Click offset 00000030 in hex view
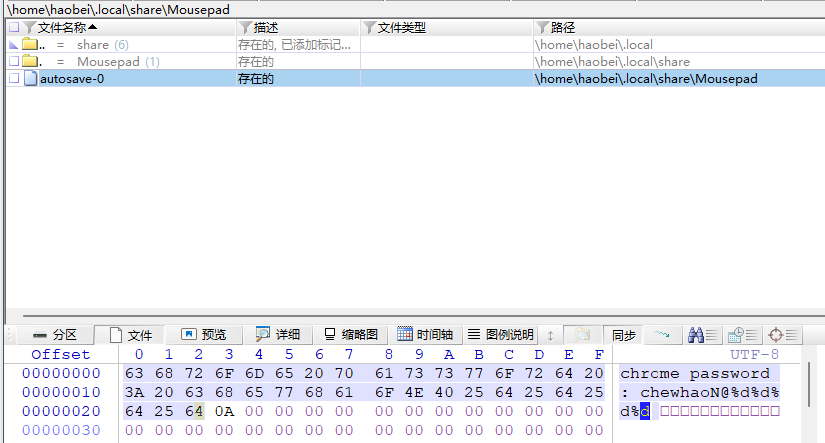The image size is (825, 443). 61,430
